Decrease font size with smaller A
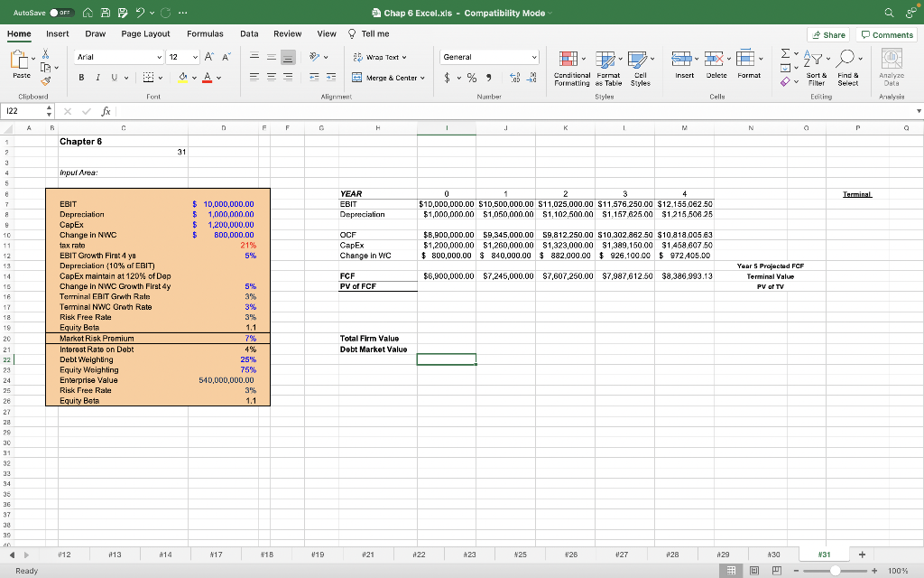The width and height of the screenshot is (924, 578). (226, 57)
